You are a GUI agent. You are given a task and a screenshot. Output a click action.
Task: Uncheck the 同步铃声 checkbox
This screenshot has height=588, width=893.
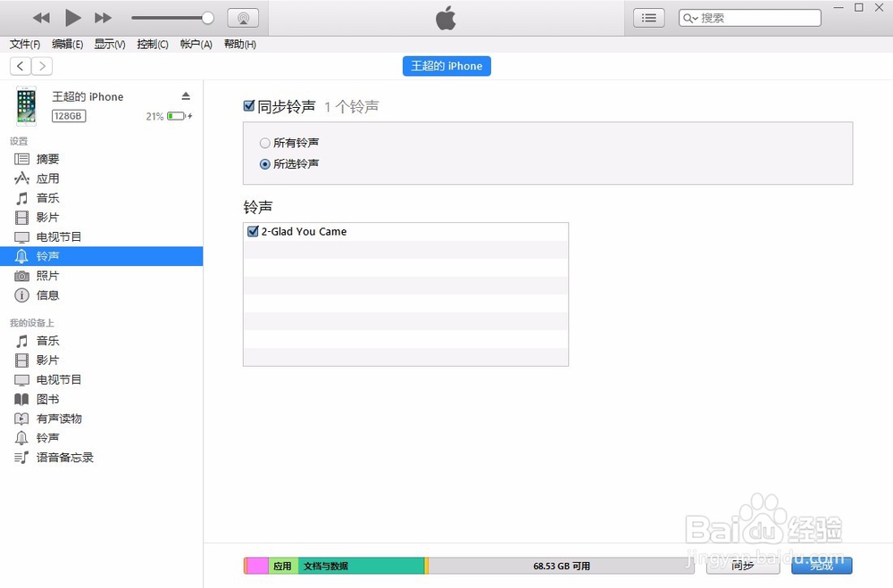(249, 105)
